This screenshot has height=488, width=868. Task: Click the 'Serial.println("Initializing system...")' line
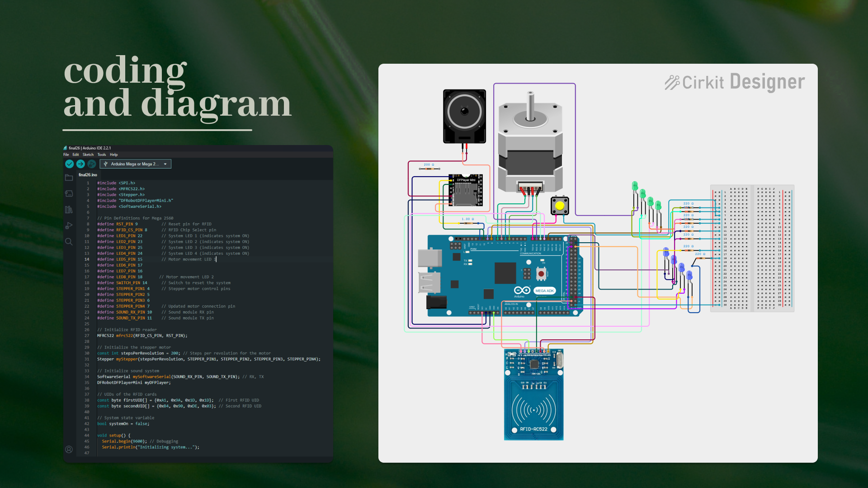coord(151,447)
